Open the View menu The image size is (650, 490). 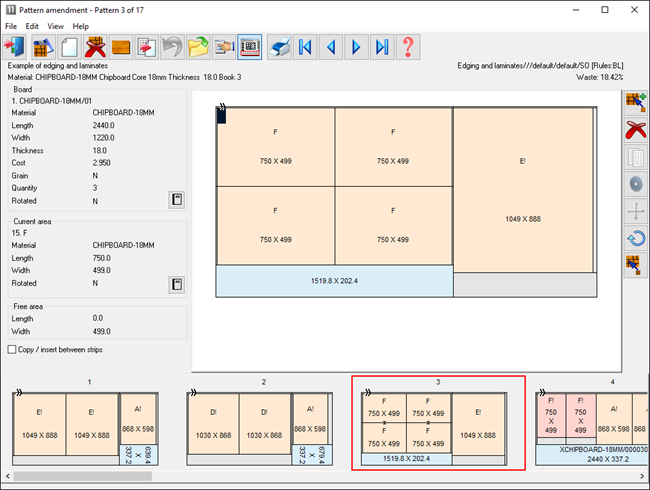(x=55, y=26)
